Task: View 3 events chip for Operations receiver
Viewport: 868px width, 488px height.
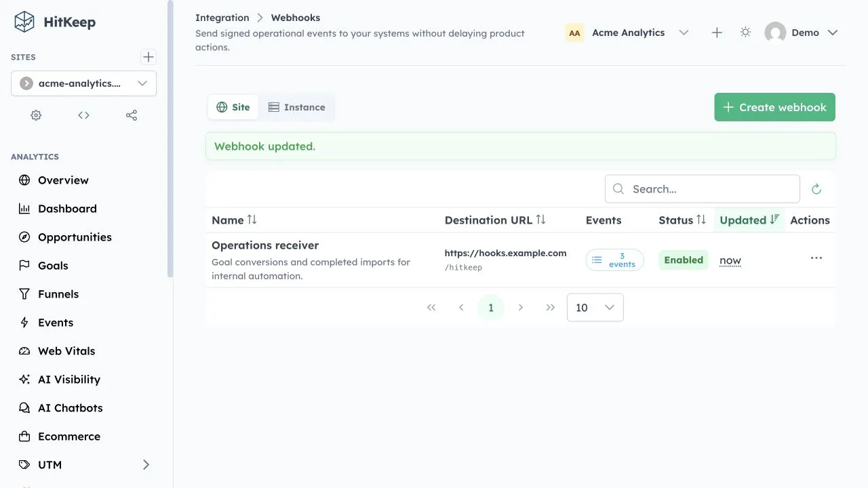Action: point(615,260)
